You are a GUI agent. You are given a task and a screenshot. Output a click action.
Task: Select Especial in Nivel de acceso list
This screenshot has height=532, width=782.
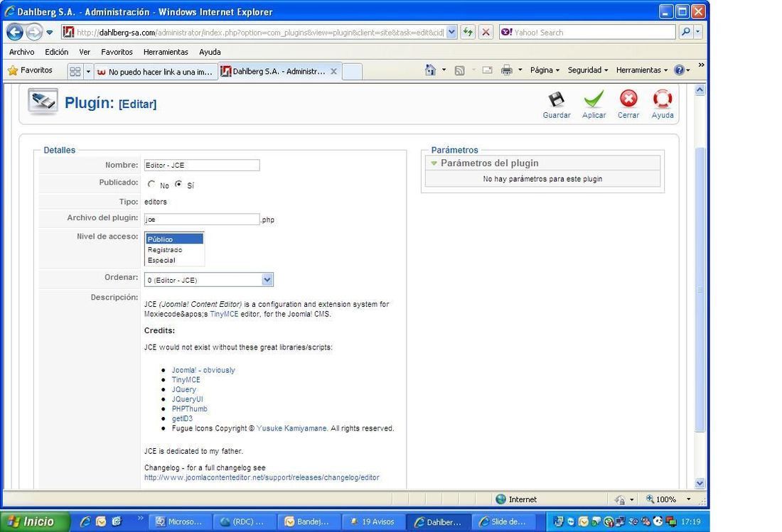coord(174,260)
